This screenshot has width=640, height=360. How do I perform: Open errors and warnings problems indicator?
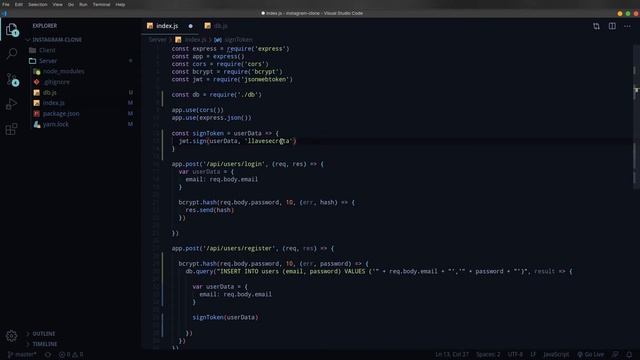point(71,354)
